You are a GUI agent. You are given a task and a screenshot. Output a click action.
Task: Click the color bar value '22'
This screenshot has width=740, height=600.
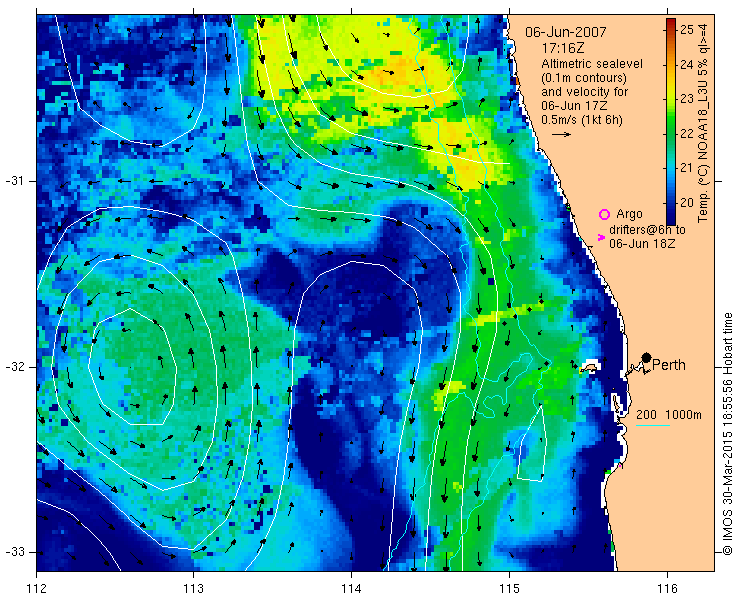pos(687,133)
